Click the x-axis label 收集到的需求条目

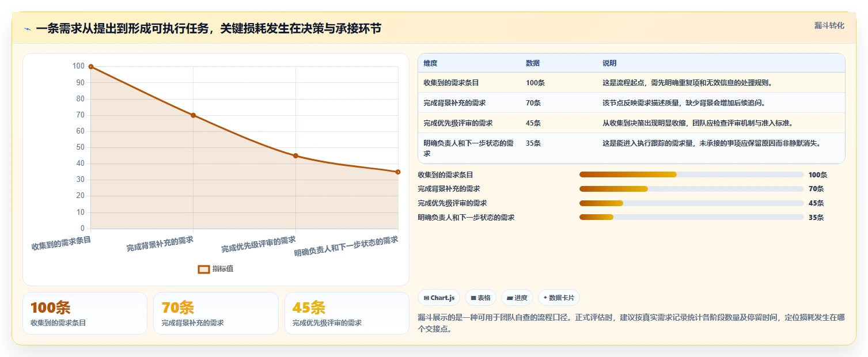point(62,243)
